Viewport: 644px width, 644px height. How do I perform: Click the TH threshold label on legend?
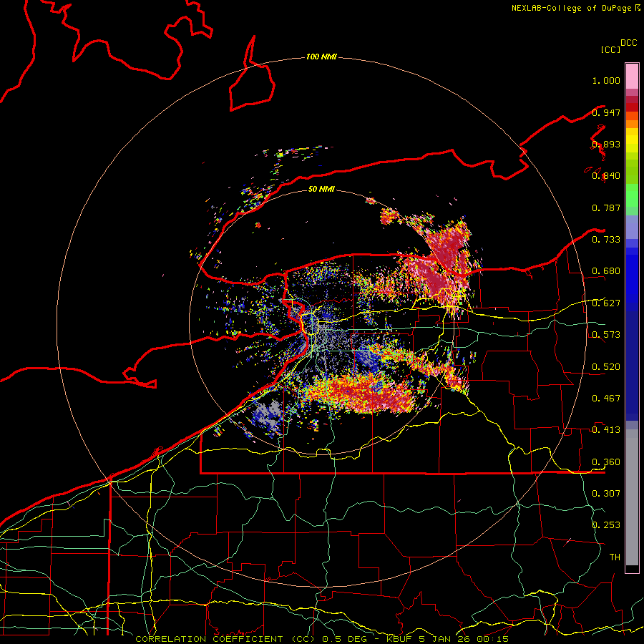(x=615, y=557)
